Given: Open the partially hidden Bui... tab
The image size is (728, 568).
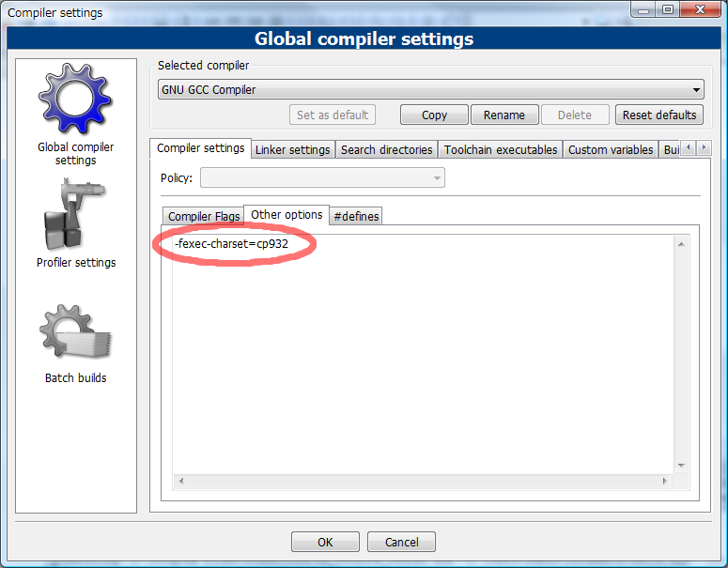Looking at the screenshot, I should [671, 150].
